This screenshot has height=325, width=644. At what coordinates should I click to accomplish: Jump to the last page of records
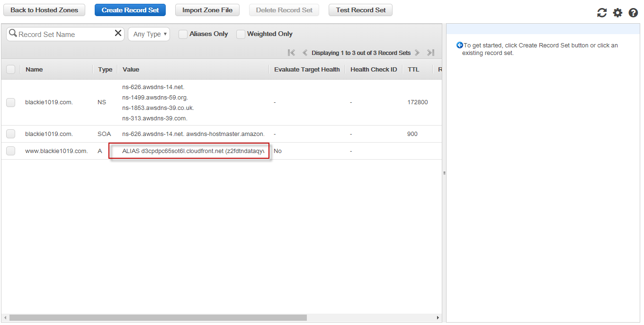click(x=430, y=53)
